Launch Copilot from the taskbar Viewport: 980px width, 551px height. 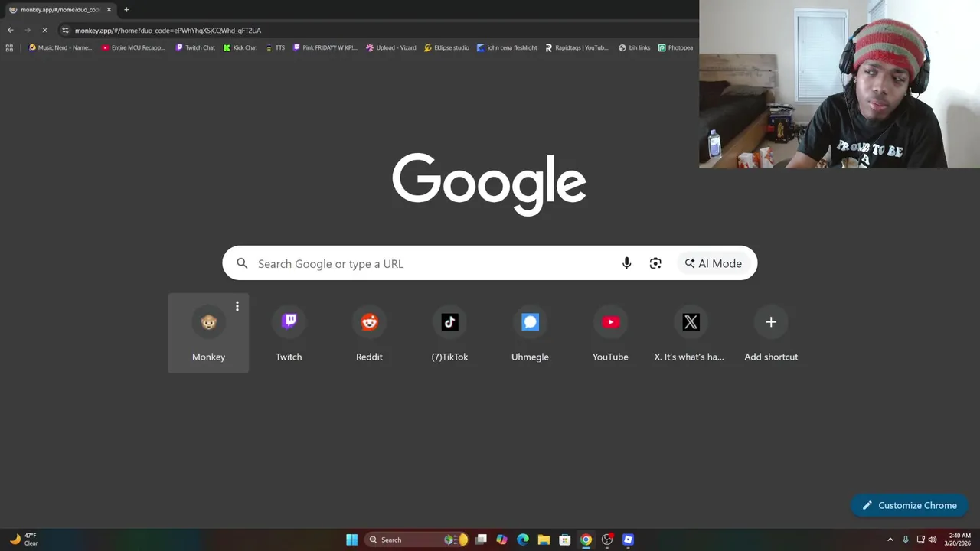pyautogui.click(x=501, y=540)
